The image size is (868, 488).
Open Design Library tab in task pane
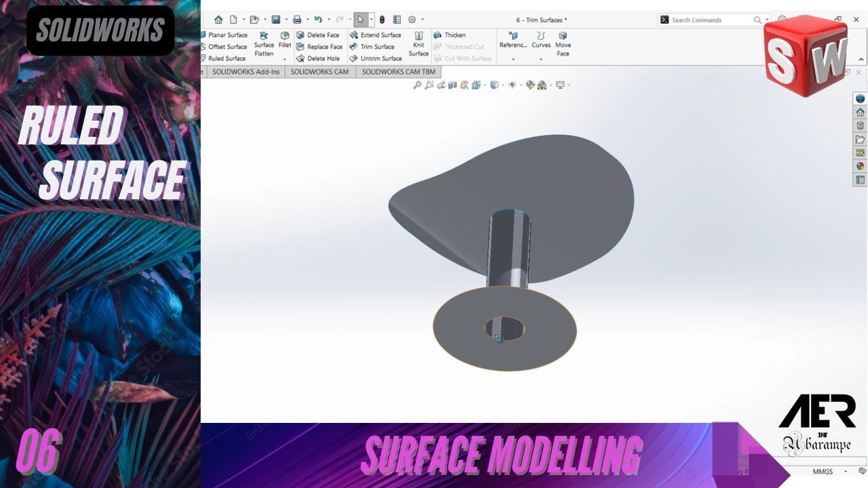[860, 125]
